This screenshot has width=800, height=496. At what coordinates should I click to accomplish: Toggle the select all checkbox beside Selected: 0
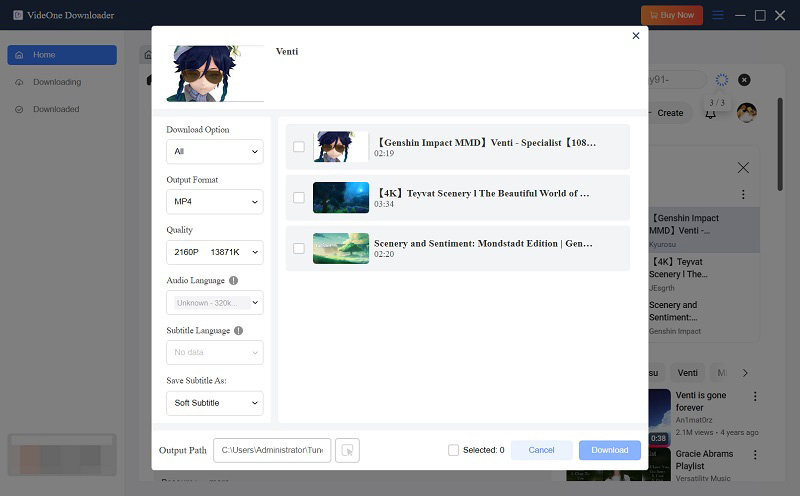(x=454, y=450)
